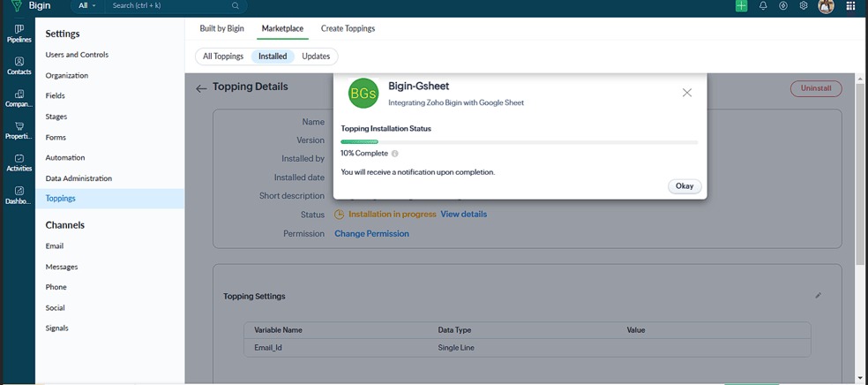Select the Installed filter
The image size is (868, 385).
point(273,57)
